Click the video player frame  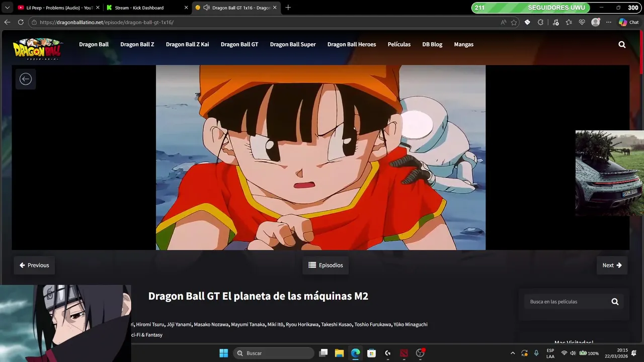(320, 157)
